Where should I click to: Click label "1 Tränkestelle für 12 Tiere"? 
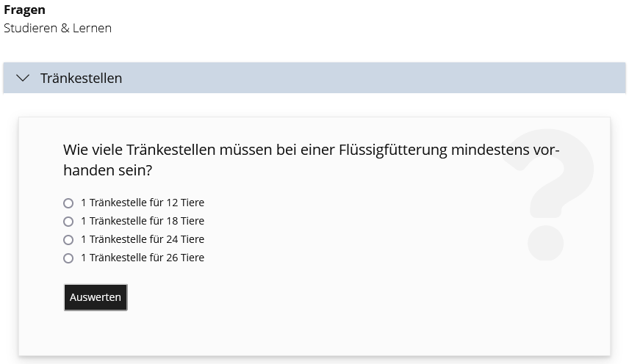click(x=143, y=203)
